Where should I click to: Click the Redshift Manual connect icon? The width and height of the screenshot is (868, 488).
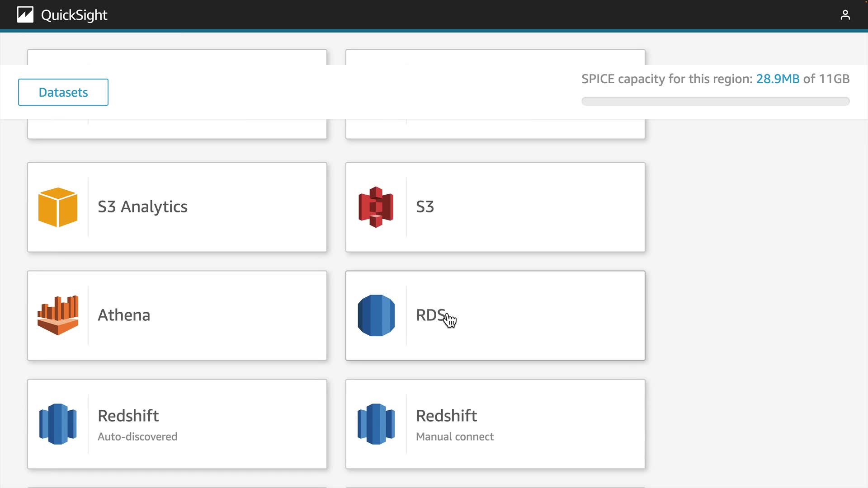tap(376, 424)
